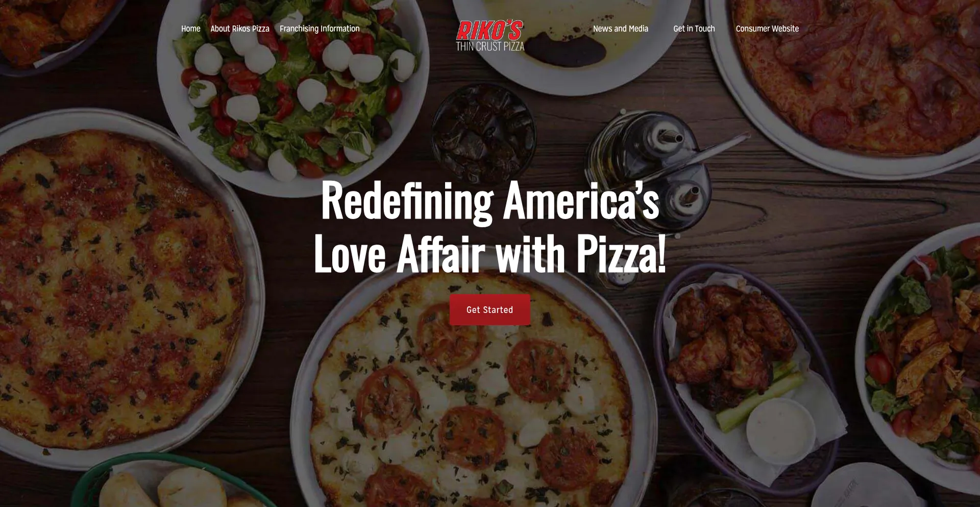This screenshot has width=980, height=507.
Task: Open Franchising Information in the navigation
Action: 320,29
